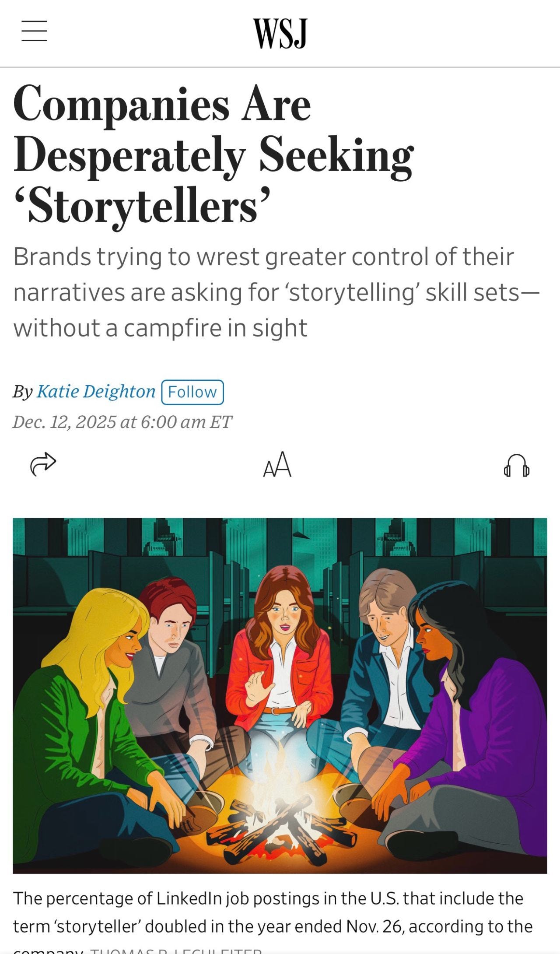Select the Dec. 12, 2025 timestamp
This screenshot has width=560, height=954.
pyautogui.click(x=122, y=422)
